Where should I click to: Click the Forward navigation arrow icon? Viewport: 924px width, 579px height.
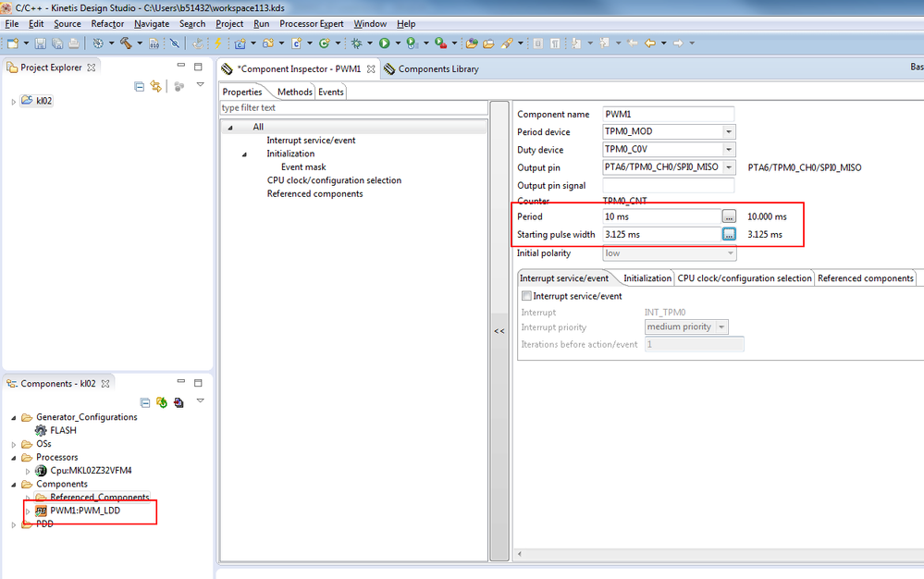pos(678,43)
